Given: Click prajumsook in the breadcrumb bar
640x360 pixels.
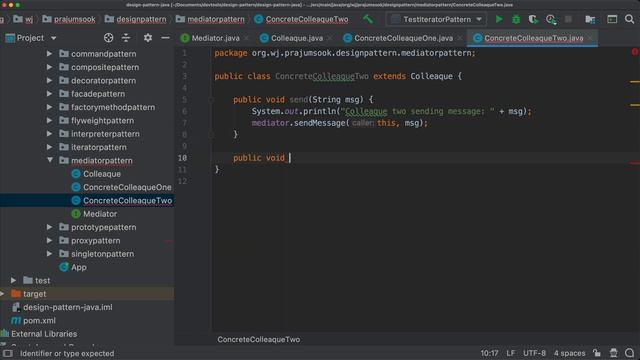Looking at the screenshot, I should 75,19.
